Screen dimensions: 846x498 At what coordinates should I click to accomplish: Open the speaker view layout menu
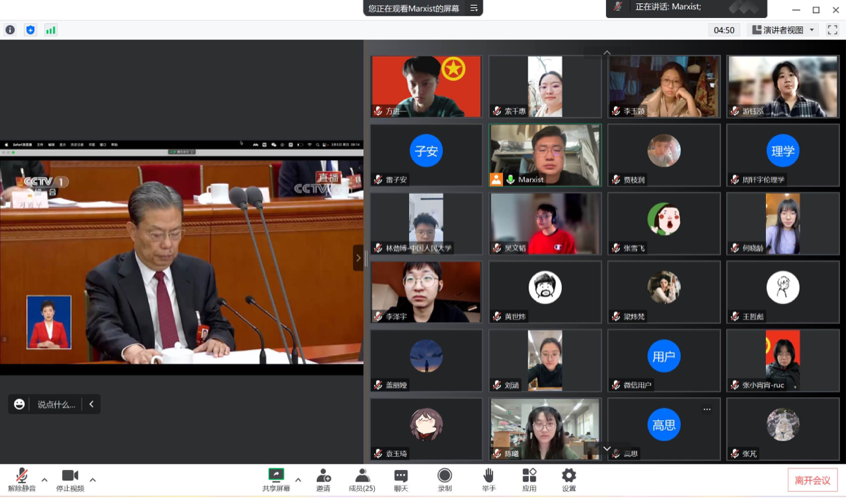pos(783,30)
